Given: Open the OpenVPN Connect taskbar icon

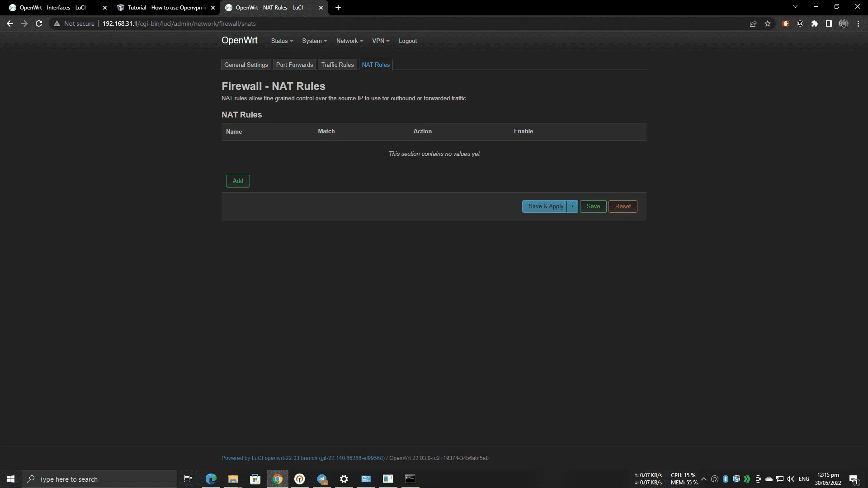Looking at the screenshot, I should point(300,479).
